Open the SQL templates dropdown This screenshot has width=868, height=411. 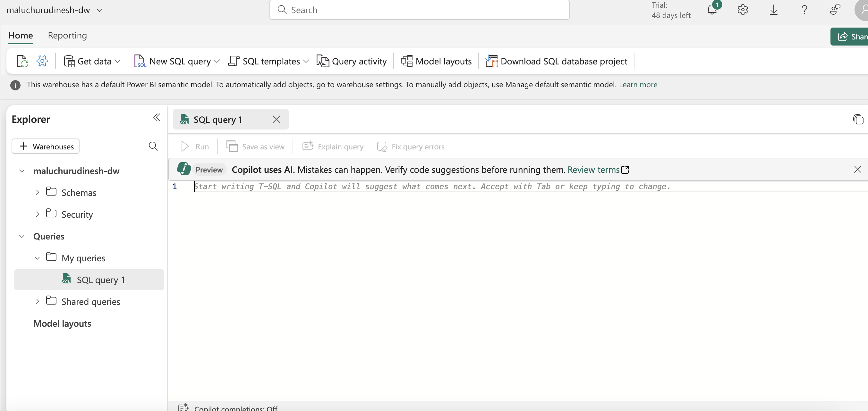[x=268, y=61]
